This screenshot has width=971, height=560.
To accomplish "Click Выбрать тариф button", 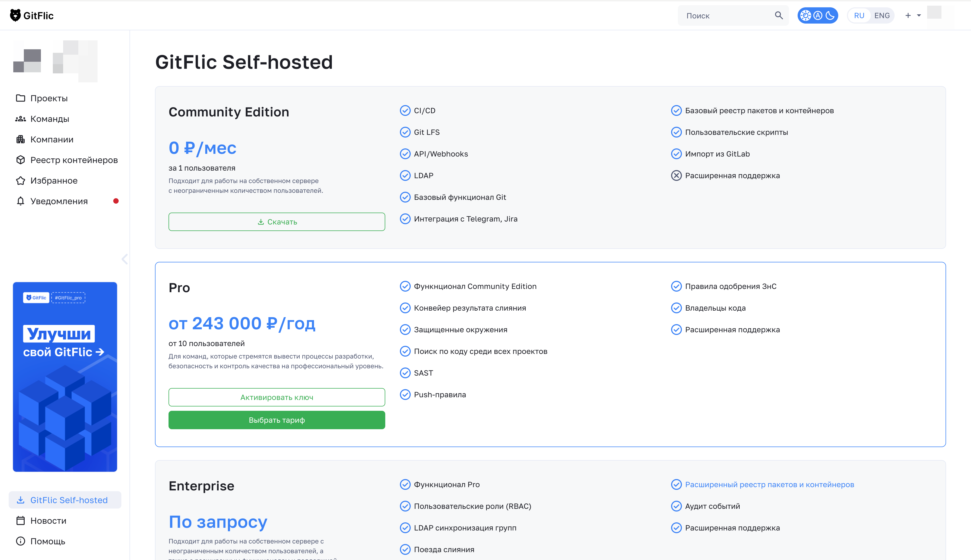I will 277,420.
